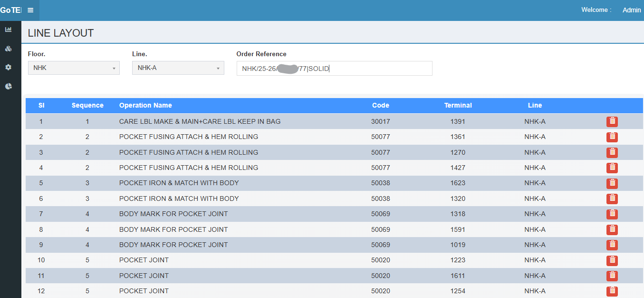Open the settings gear in sidebar

(x=8, y=68)
